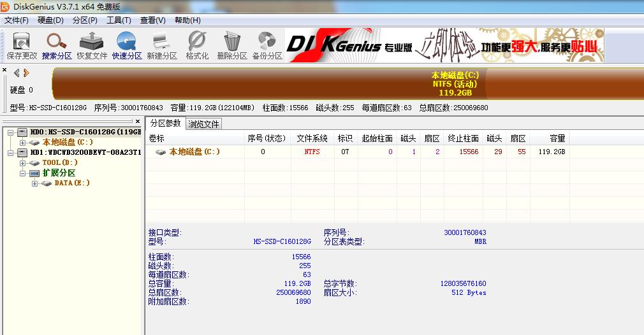This screenshot has height=335, width=644.
Task: Select the 本地磁盘(C:) partition bar graphic
Action: click(348, 83)
